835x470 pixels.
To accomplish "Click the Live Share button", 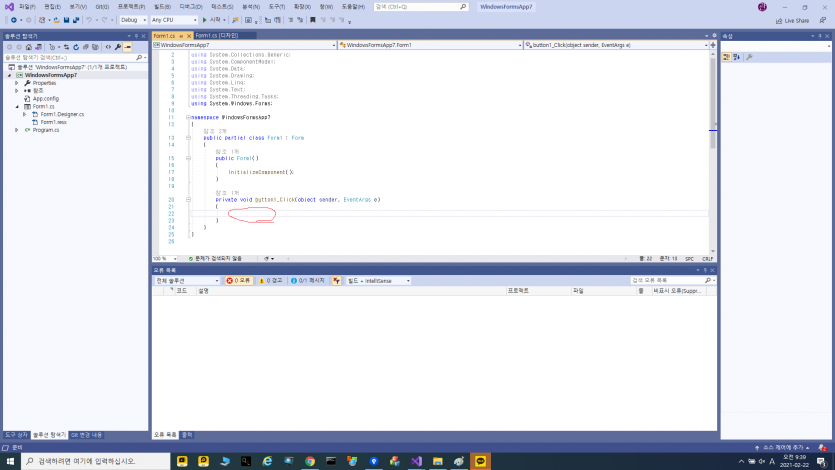I will 792,21.
